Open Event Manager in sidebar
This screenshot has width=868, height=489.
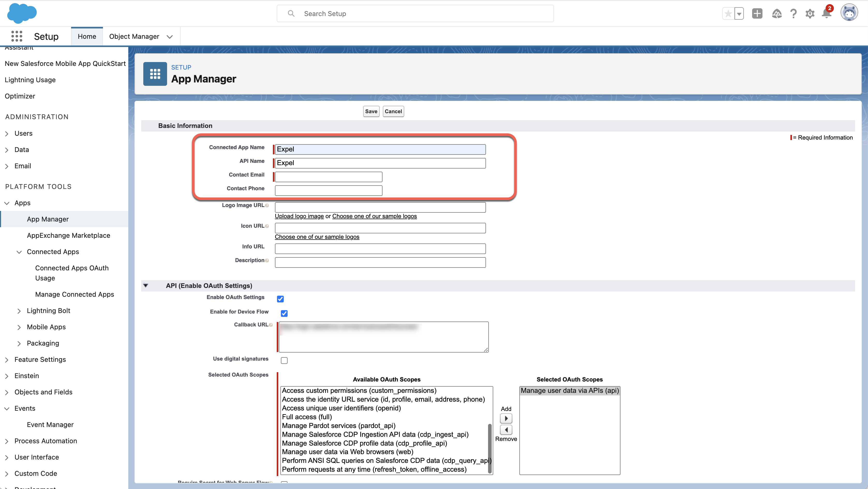[50, 425]
